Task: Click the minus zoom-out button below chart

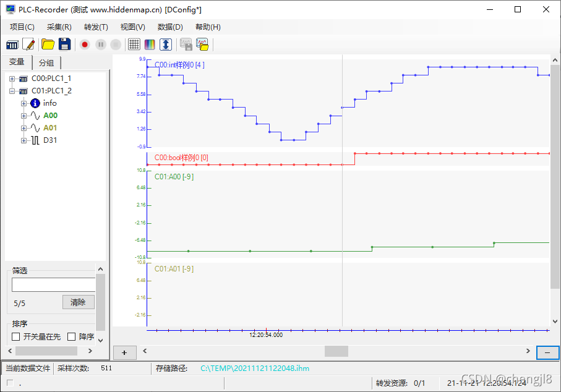Action: [x=547, y=352]
